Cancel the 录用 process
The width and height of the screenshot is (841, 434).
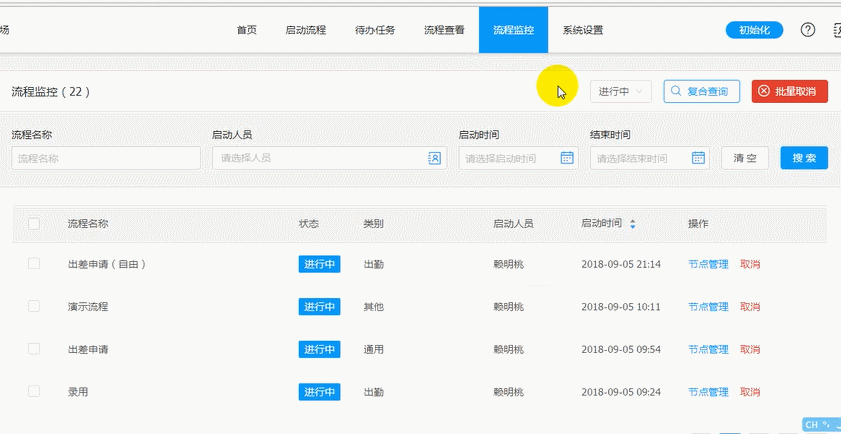click(750, 392)
